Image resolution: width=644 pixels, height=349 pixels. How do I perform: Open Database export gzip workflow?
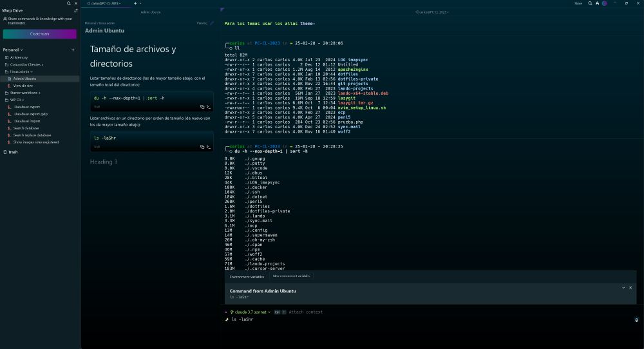point(30,114)
